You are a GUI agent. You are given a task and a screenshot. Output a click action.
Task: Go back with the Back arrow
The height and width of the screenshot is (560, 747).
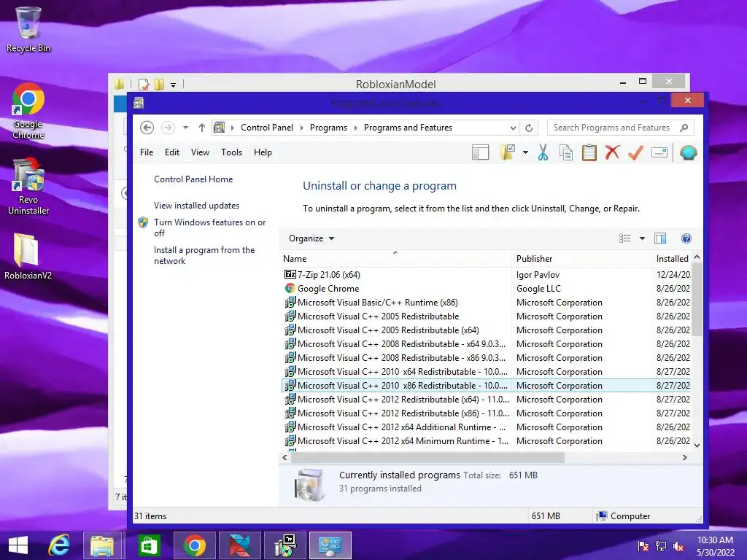tap(147, 128)
